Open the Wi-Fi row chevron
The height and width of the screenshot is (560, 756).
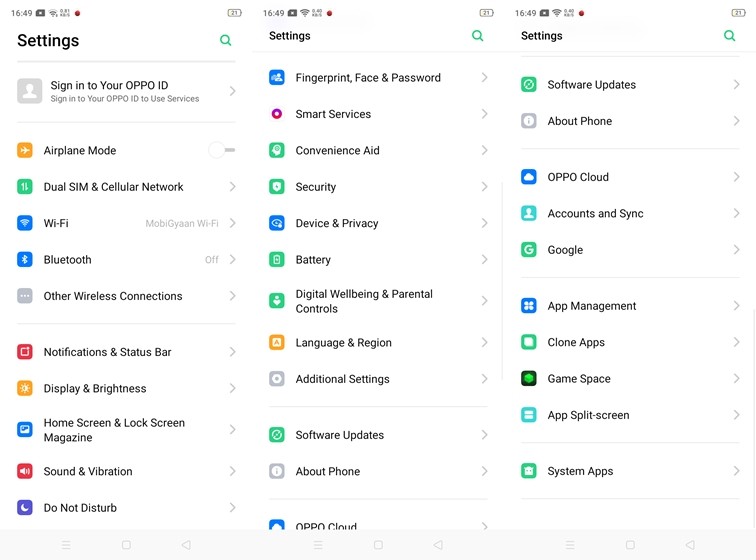coord(232,223)
